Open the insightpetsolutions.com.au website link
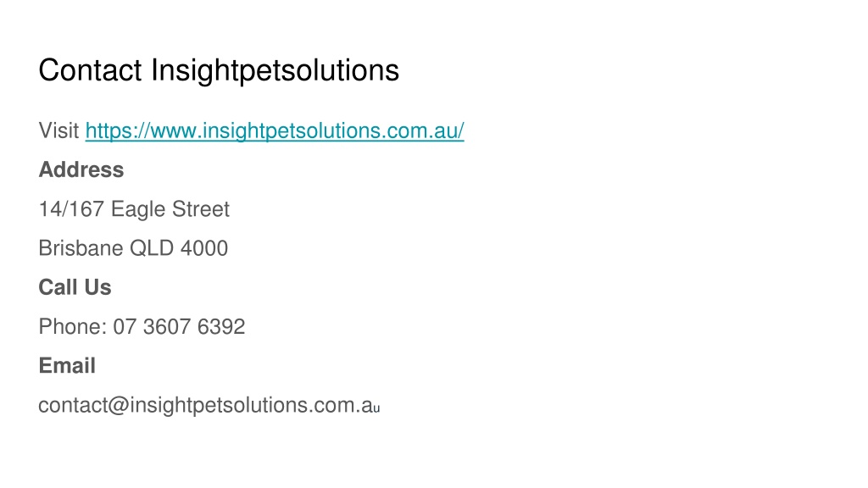 [x=275, y=131]
